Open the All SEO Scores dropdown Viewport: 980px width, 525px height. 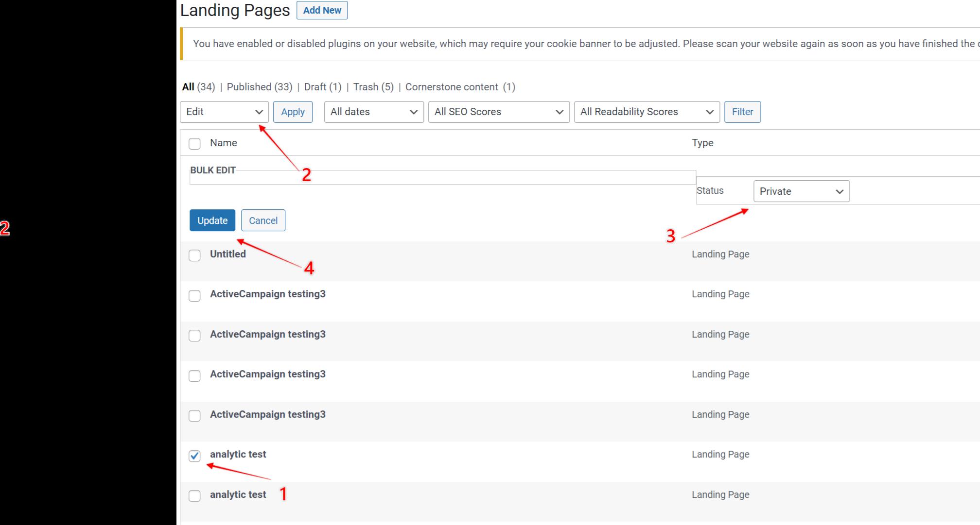(x=498, y=112)
